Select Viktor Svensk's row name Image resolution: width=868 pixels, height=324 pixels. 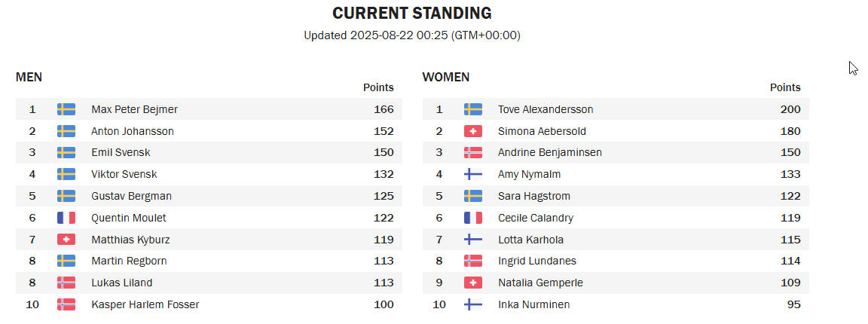pos(124,174)
